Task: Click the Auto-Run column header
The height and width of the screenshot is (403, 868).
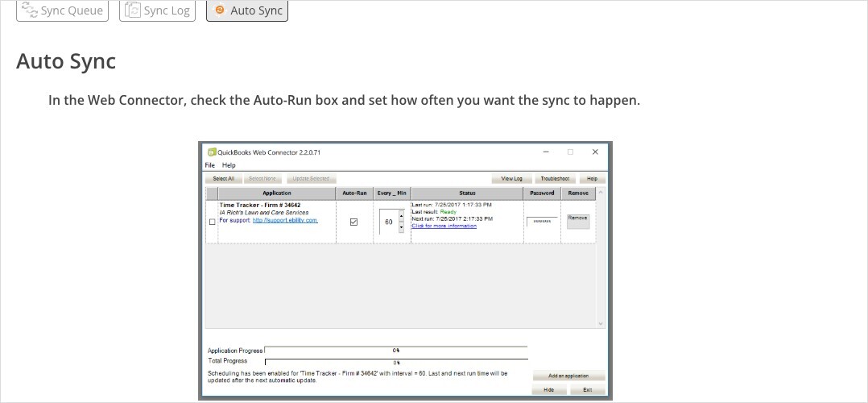Action: 354,193
